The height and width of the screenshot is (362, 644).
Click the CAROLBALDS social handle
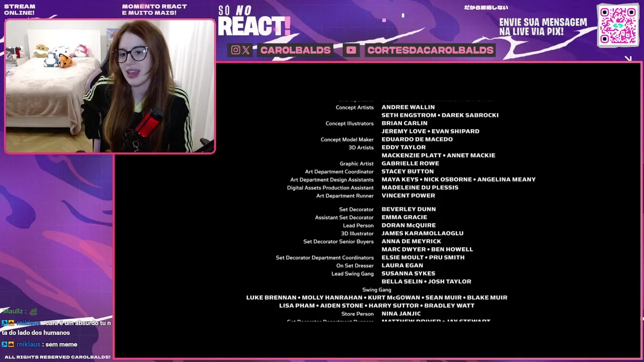295,50
